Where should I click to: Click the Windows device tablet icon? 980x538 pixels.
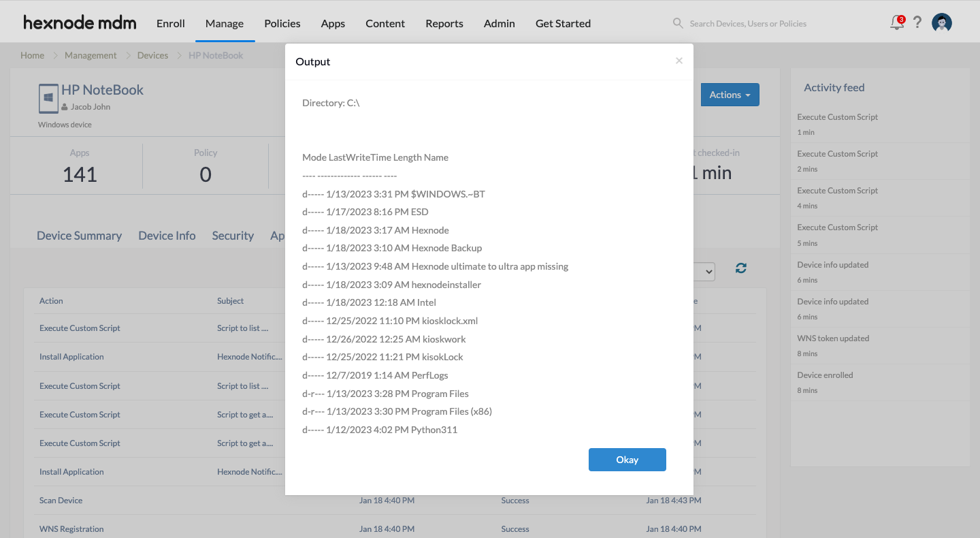click(x=48, y=99)
